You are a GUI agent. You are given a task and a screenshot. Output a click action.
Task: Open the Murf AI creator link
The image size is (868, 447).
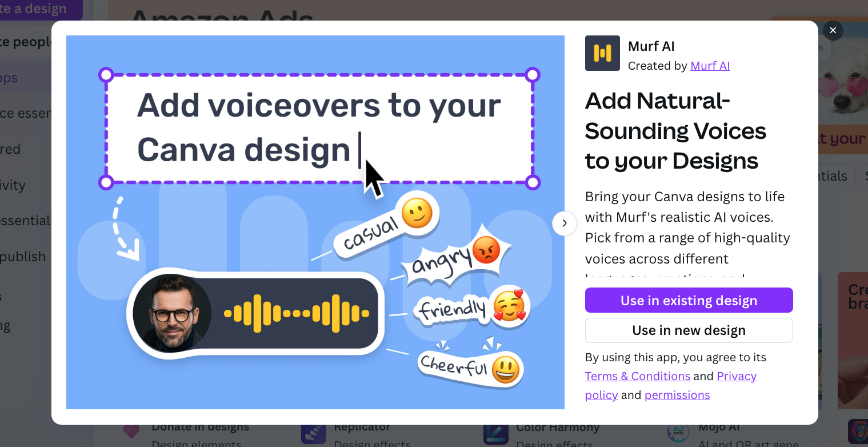point(710,66)
